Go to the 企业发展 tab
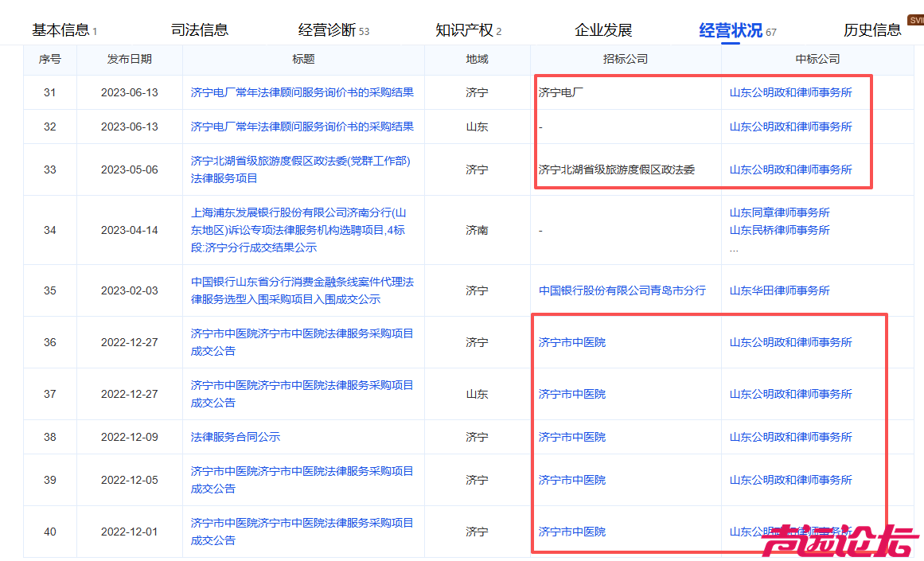 [603, 30]
